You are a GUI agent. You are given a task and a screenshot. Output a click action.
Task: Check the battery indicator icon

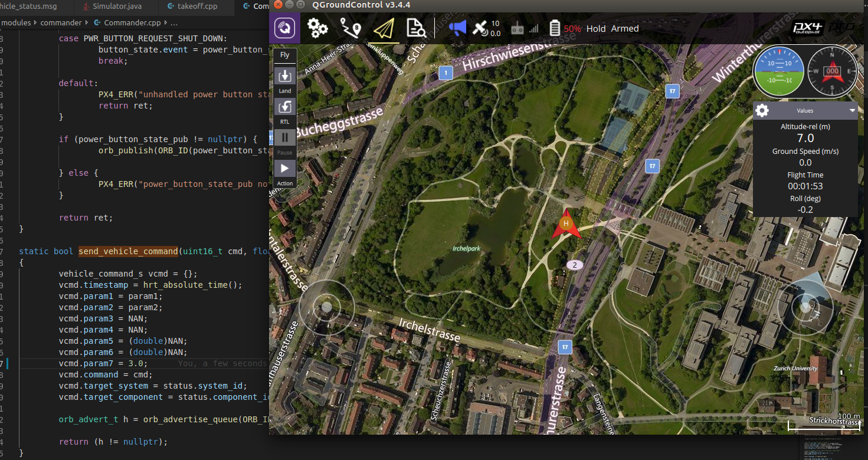click(x=555, y=28)
